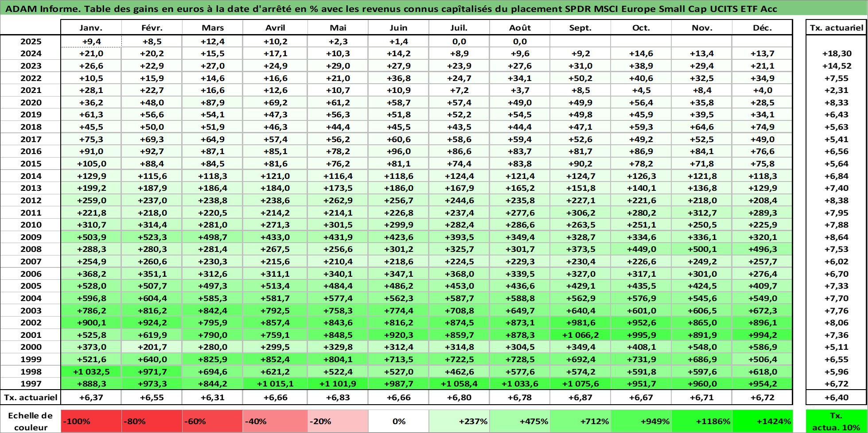Select actuarial rate +8,64 for 2009
868x433 pixels.
(837, 237)
